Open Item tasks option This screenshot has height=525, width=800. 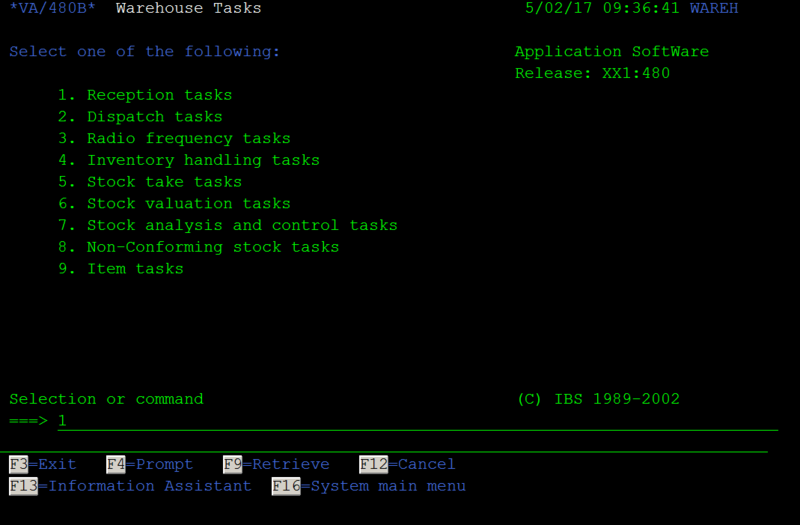[120, 269]
